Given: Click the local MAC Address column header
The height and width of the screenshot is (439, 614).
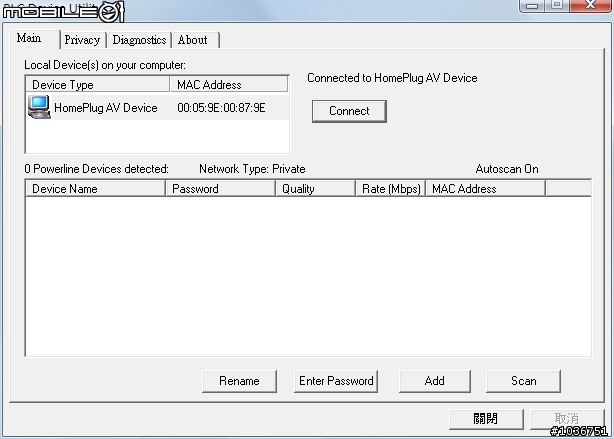Looking at the screenshot, I should click(x=229, y=85).
